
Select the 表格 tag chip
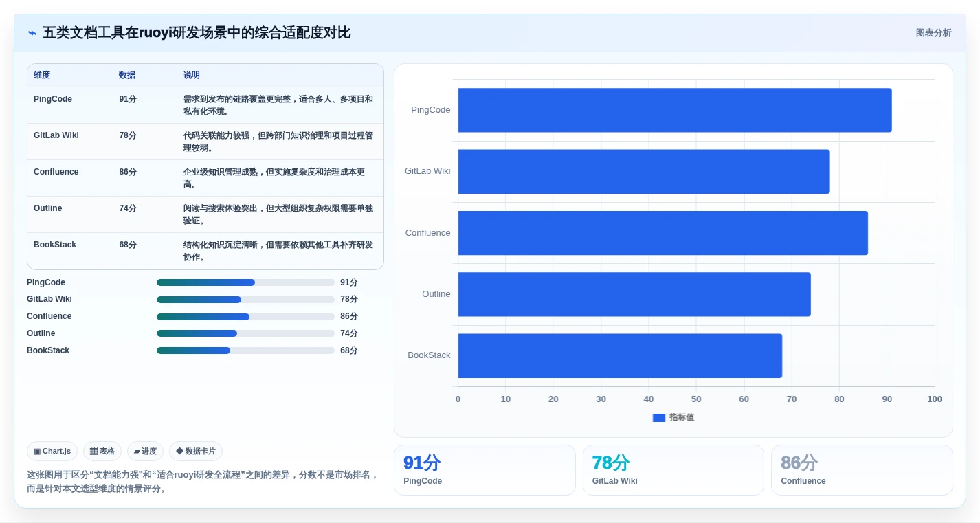point(102,452)
